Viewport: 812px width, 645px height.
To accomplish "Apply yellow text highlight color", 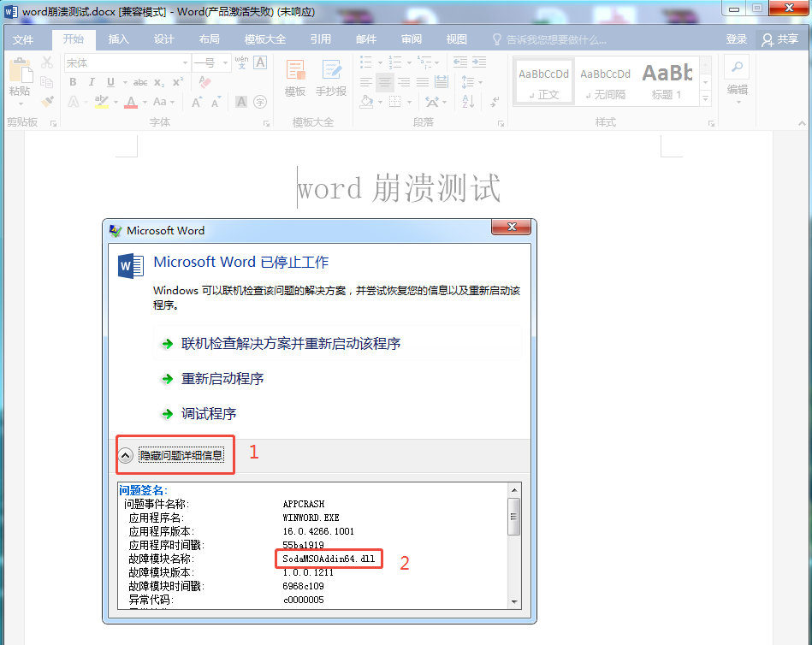I will (102, 102).
